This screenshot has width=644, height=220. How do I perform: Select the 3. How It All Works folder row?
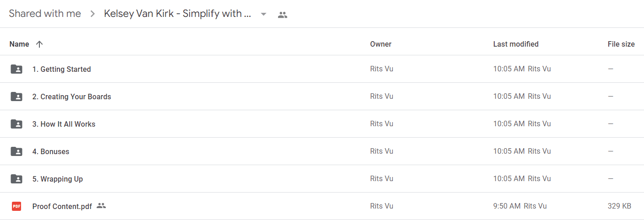[x=322, y=124]
